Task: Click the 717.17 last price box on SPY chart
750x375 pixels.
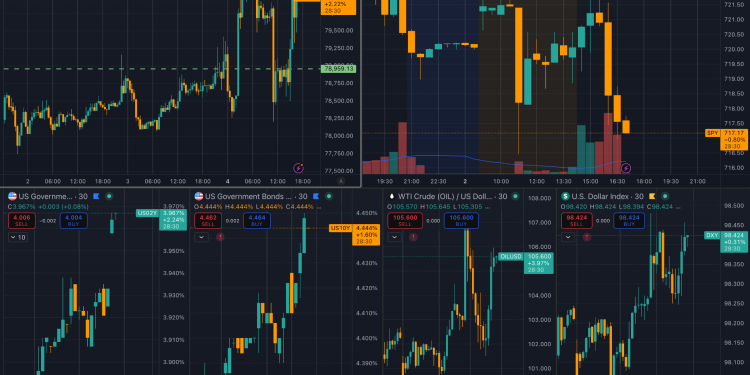Action: (x=734, y=139)
